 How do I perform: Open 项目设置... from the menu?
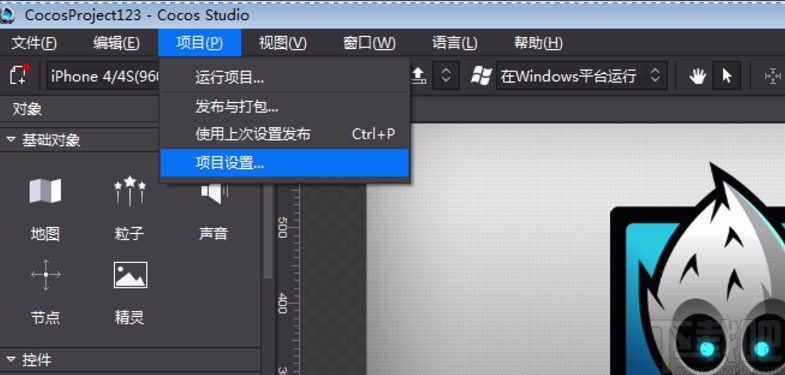tap(284, 163)
